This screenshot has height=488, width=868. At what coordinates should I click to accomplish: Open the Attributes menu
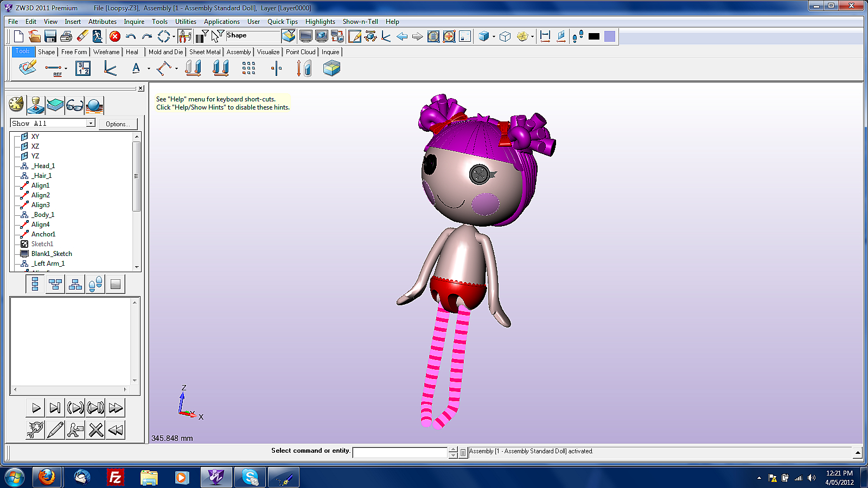coord(103,22)
